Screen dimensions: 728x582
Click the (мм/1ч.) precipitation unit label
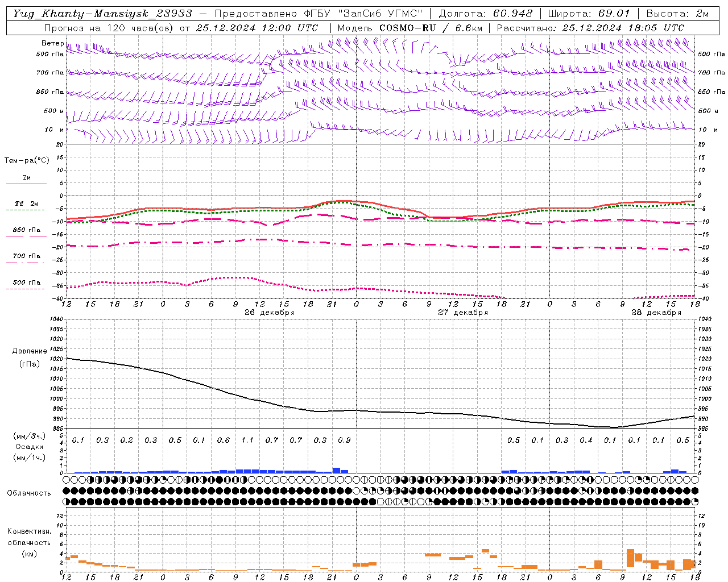pyautogui.click(x=30, y=458)
